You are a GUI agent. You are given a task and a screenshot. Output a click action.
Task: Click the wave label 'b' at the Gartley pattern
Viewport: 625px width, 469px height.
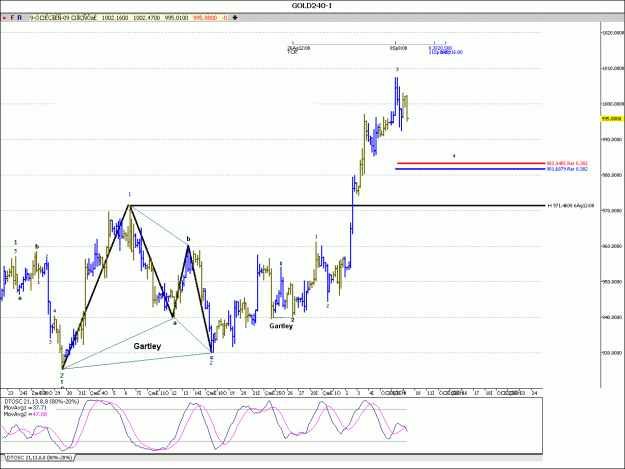189,239
